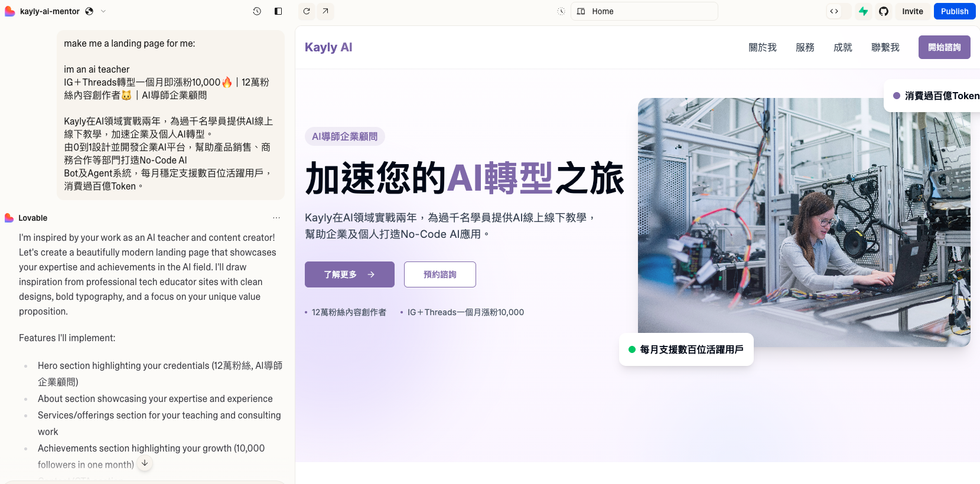
Task: Open preview in new tab arrow
Action: point(325,11)
